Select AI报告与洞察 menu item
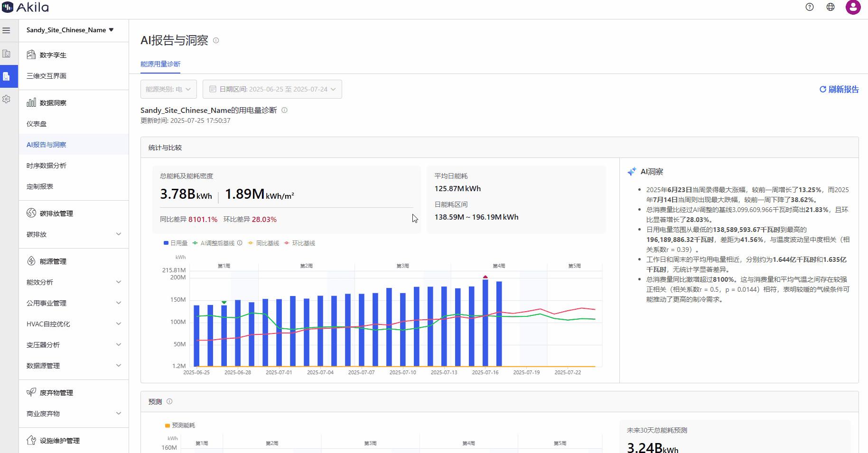Screen dimensions: 868x453 click(74, 145)
